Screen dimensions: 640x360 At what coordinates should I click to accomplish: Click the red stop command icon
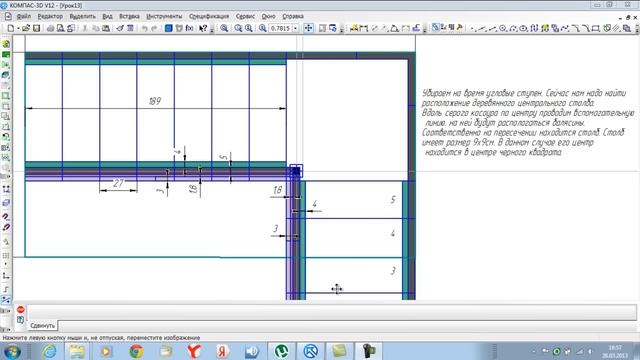[20, 309]
